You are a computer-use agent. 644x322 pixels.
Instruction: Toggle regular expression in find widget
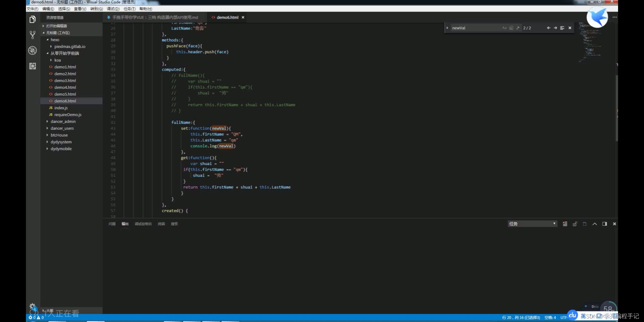518,28
